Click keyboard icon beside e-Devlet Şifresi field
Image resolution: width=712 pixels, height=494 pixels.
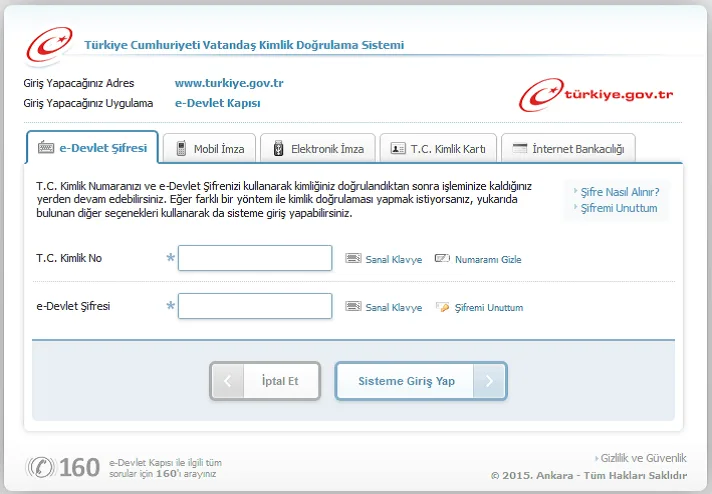pos(353,306)
